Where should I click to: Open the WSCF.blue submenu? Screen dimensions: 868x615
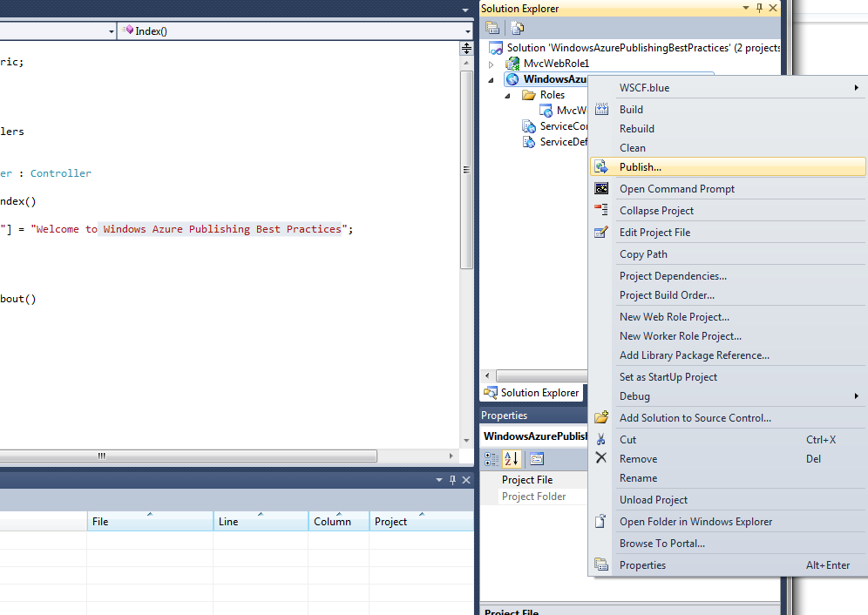[x=728, y=87]
